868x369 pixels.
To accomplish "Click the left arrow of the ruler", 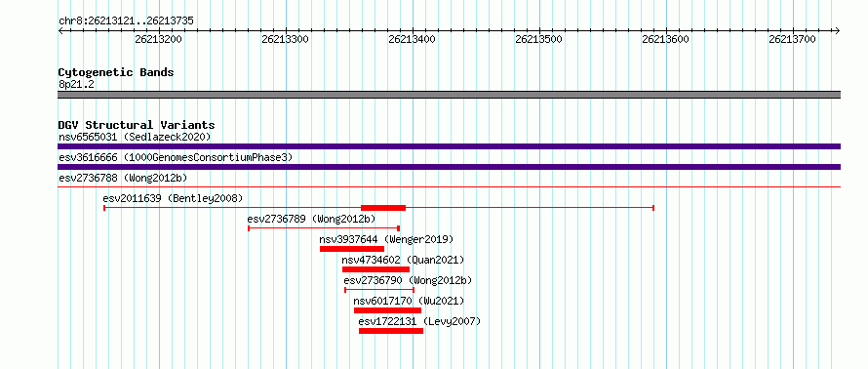I will [x=60, y=31].
